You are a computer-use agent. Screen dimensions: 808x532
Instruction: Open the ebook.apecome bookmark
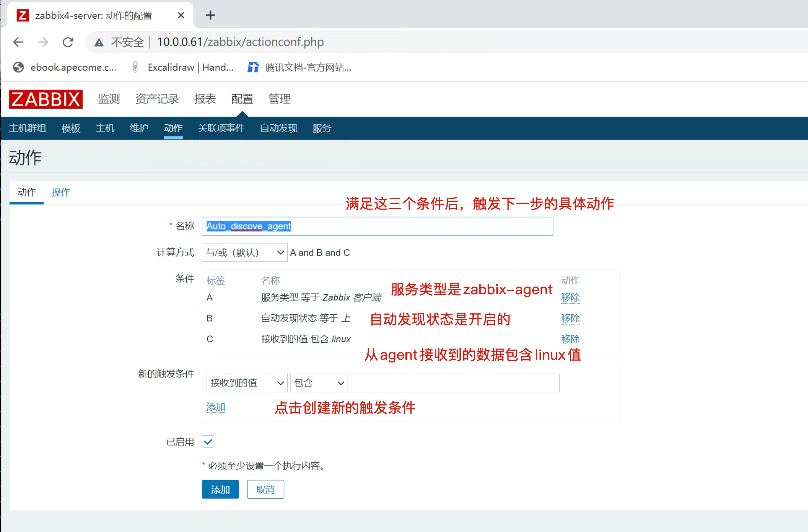(65, 67)
